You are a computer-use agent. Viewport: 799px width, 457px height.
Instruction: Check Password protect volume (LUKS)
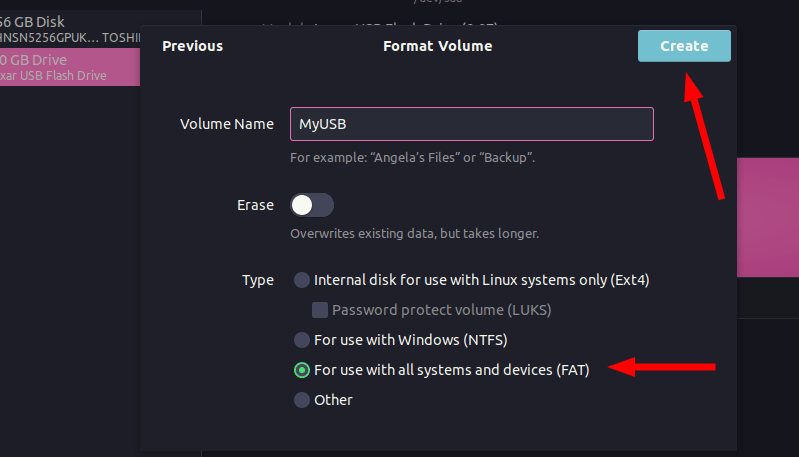tap(320, 310)
